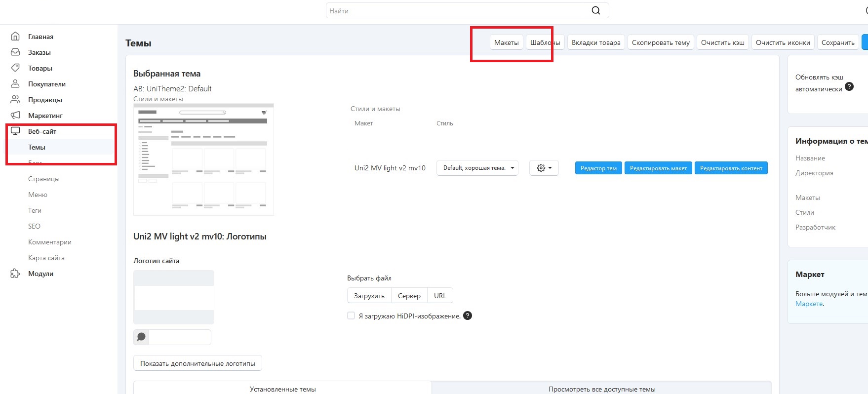
Task: Open the Макеты section button
Action: click(507, 42)
